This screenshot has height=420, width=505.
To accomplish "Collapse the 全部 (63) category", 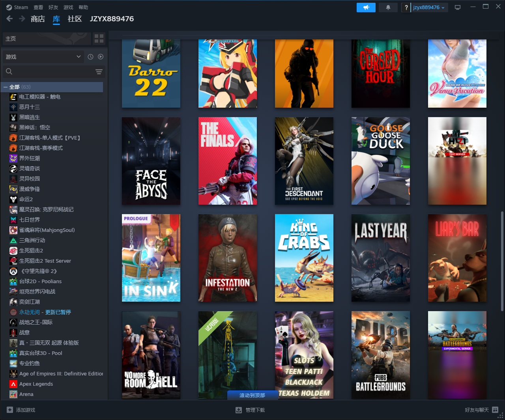I will 6,87.
